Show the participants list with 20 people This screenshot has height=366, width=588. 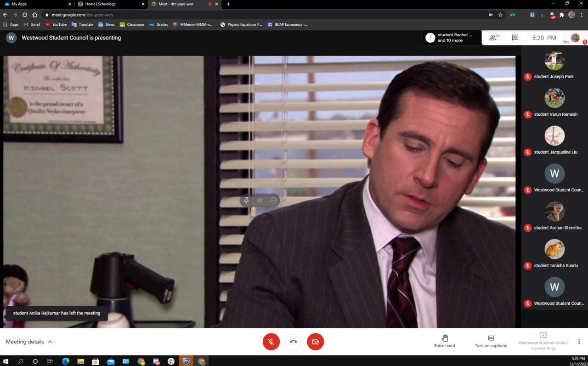(494, 38)
